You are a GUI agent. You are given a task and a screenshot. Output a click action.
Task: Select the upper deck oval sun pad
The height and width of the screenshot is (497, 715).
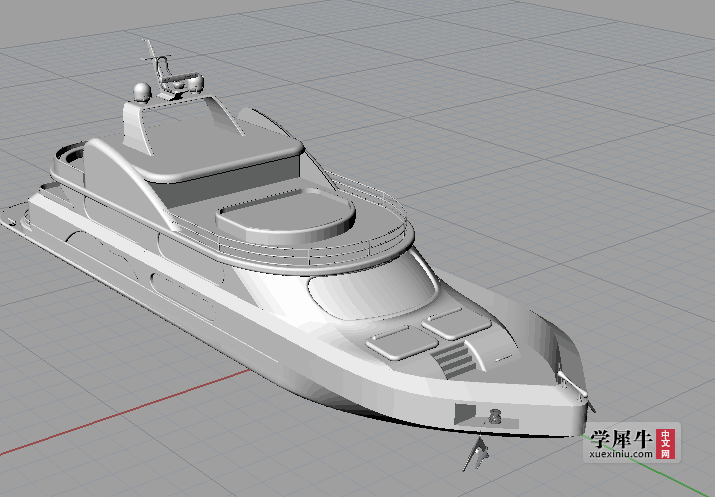[285, 215]
